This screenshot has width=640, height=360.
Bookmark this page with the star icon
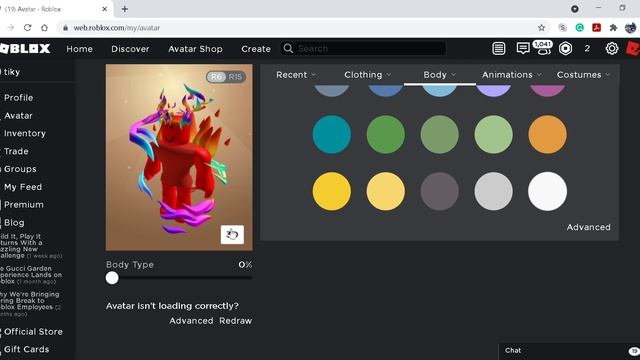pos(541,28)
